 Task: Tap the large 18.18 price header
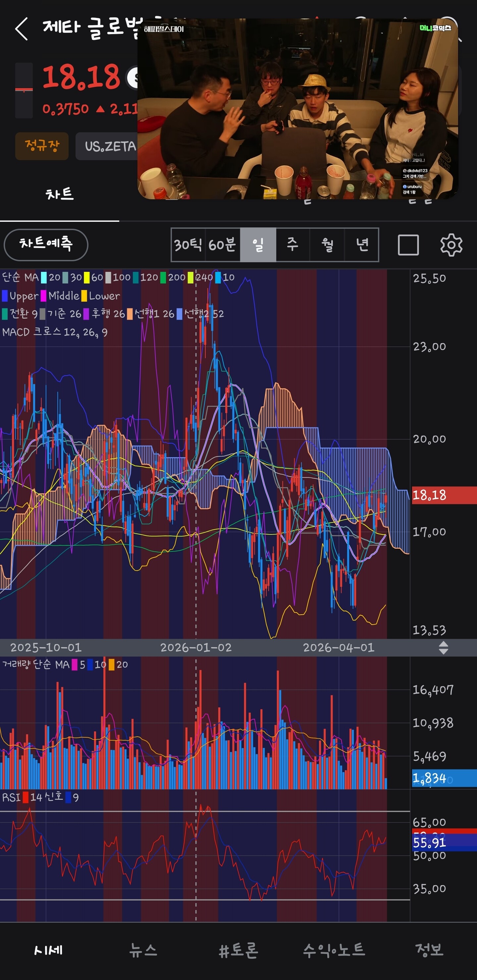pyautogui.click(x=81, y=77)
